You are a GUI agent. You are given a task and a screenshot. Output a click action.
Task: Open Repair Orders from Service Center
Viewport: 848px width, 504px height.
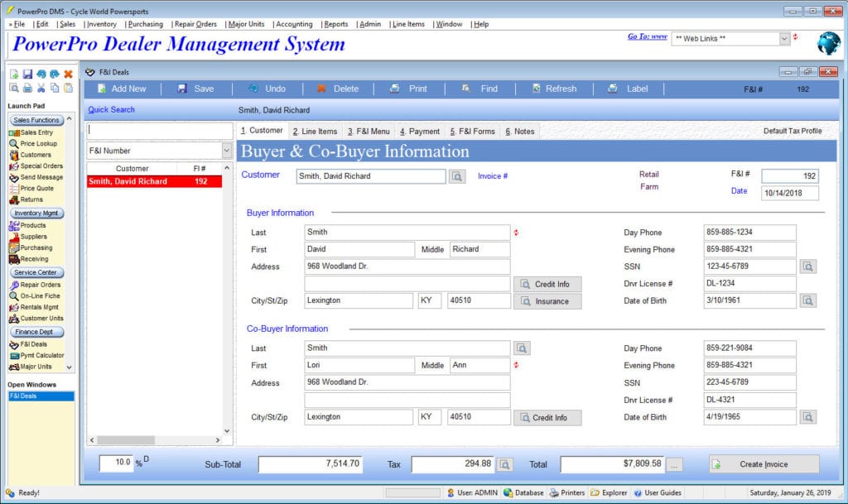pyautogui.click(x=40, y=285)
